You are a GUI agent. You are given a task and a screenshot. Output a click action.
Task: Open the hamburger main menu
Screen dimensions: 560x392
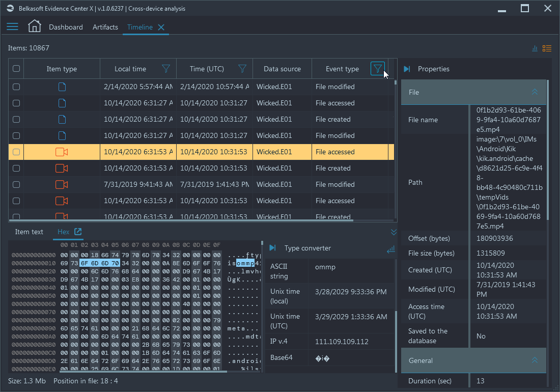(12, 27)
